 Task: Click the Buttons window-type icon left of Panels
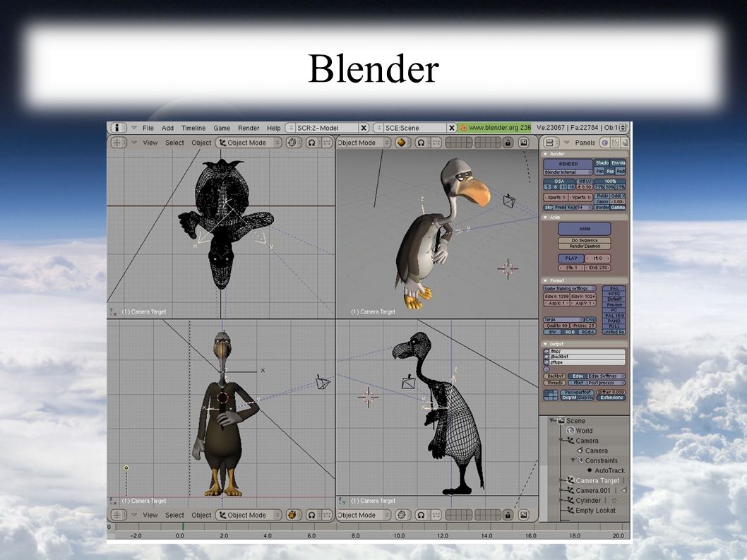pos(550,143)
